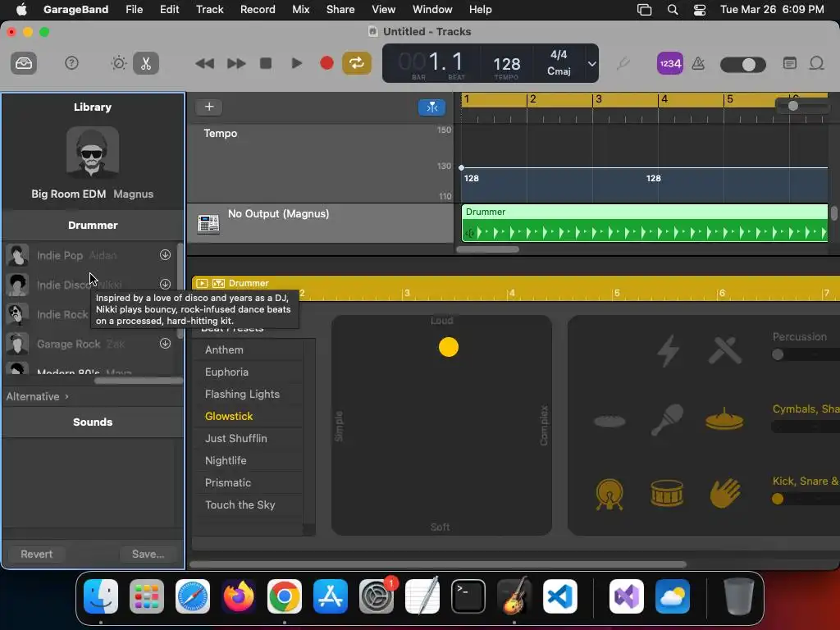Toggle the purple 1234 Count-in button
The width and height of the screenshot is (840, 630).
pyautogui.click(x=670, y=64)
